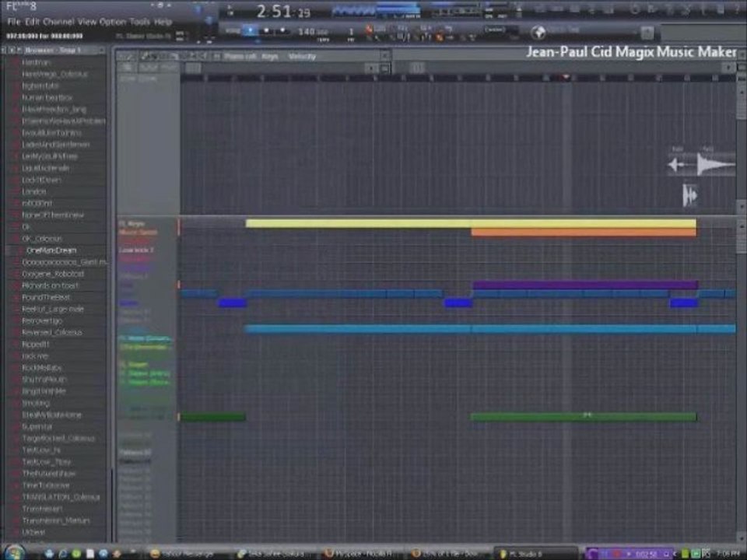Click the skip-forward waveform icon

(x=690, y=195)
